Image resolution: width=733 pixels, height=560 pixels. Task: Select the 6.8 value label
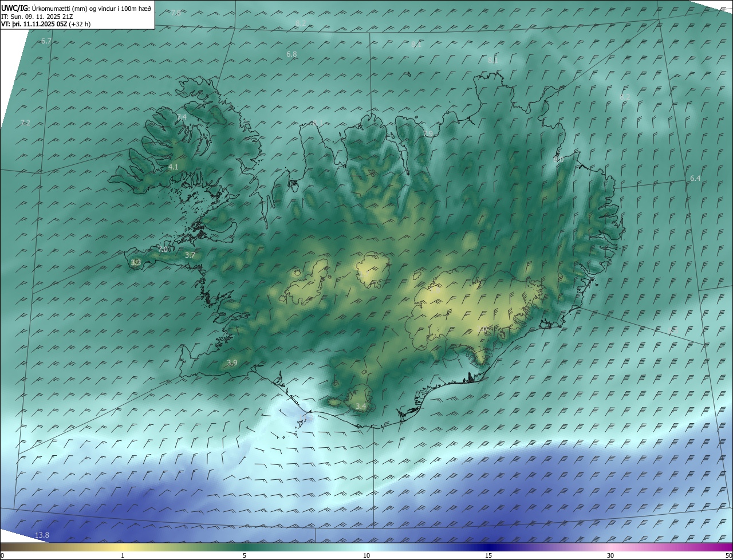click(291, 54)
